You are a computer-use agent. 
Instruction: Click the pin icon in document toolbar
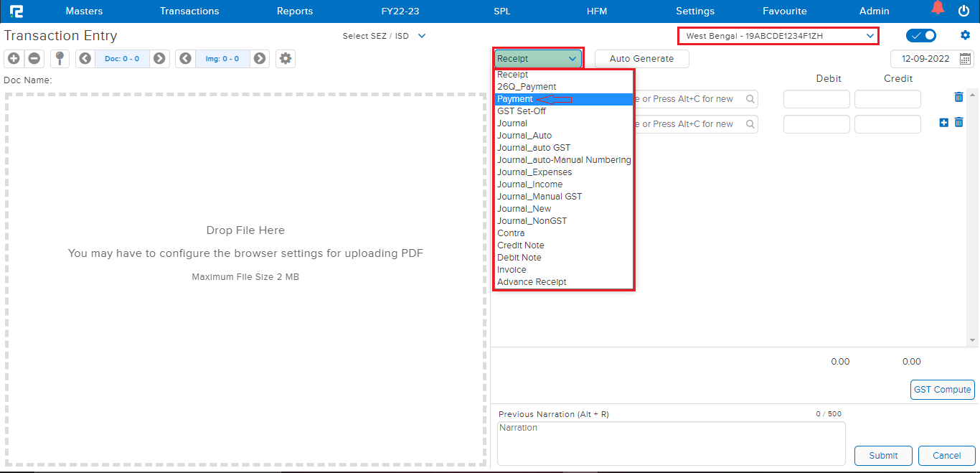[x=60, y=59]
